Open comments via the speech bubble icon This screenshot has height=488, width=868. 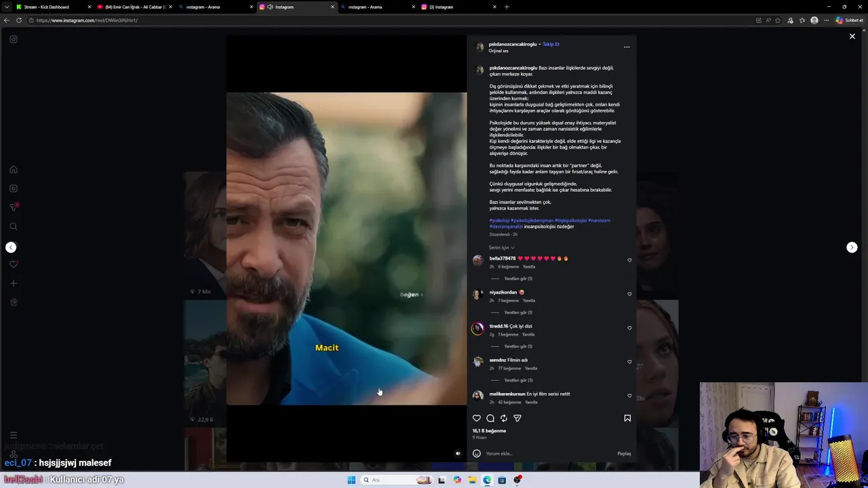pyautogui.click(x=490, y=418)
